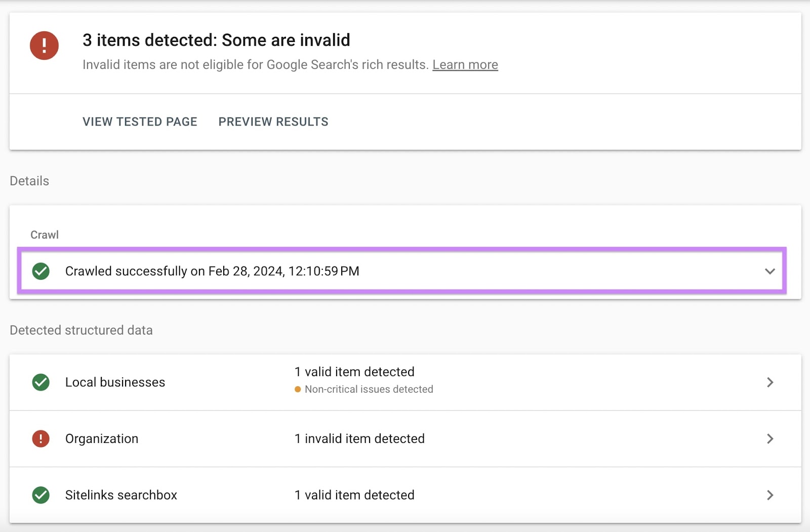Click the orange non-critical issues dot
Screen dimensions: 810x532
click(x=298, y=389)
